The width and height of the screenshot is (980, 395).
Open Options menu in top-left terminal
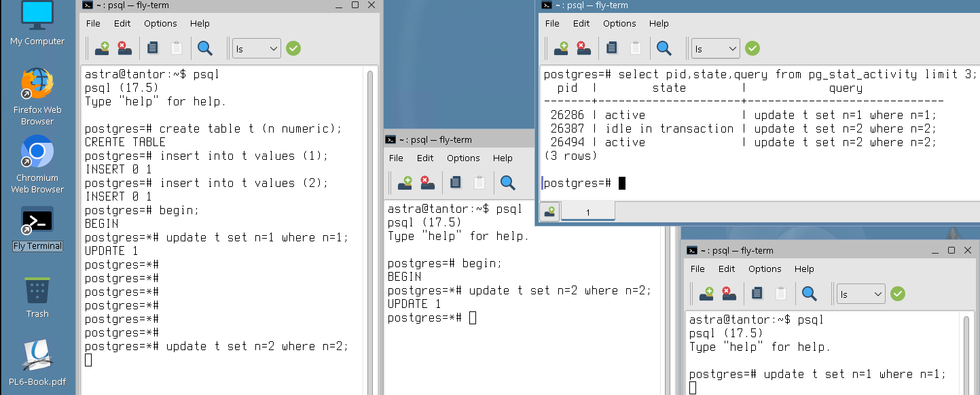tap(160, 23)
